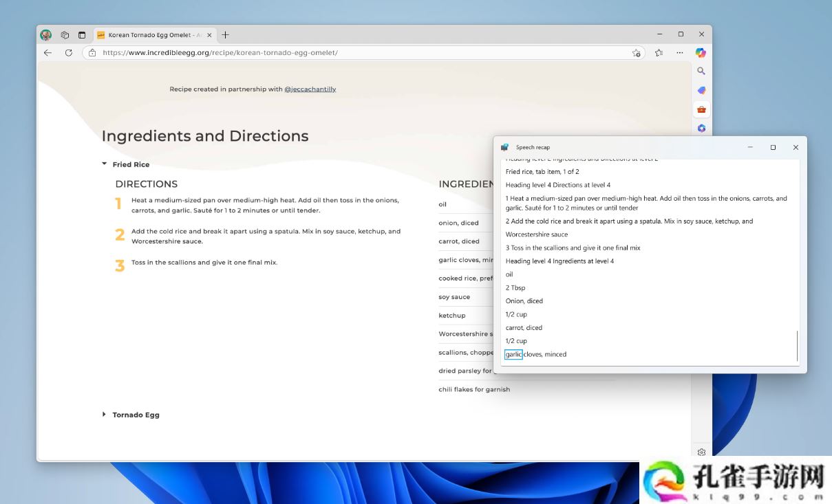Click the Speech recap app icon

click(505, 147)
